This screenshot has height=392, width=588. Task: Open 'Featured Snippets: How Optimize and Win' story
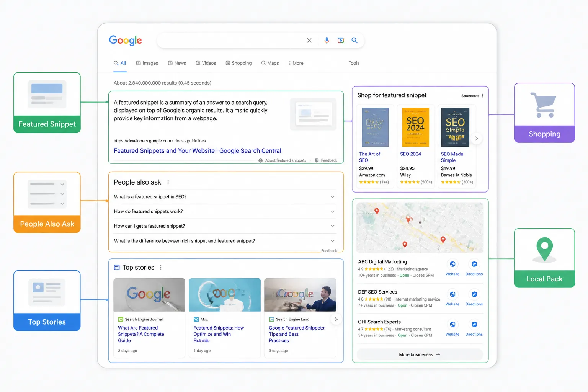219,334
